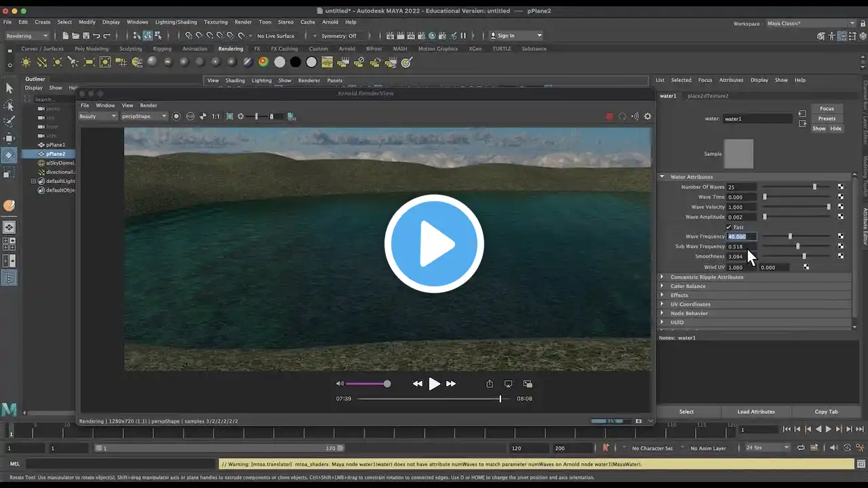Click the fast-forward icon in video player
The image size is (868, 488).
click(451, 384)
